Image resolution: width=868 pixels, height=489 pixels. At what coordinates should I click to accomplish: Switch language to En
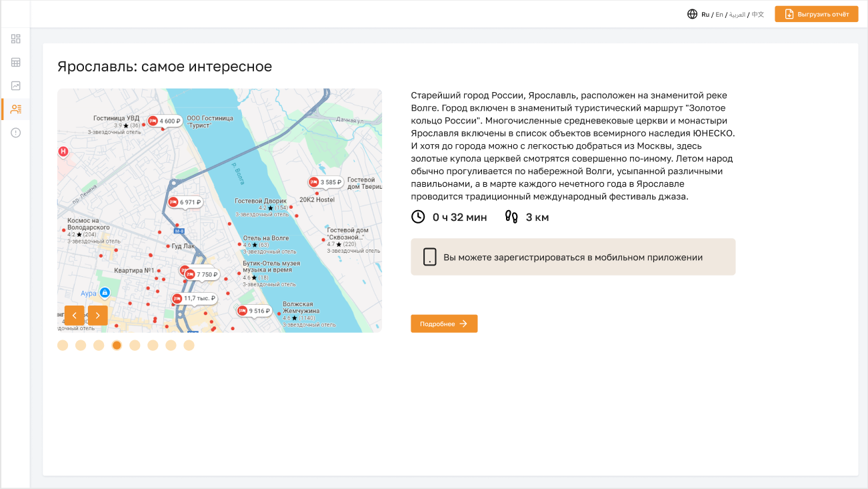pos(719,14)
